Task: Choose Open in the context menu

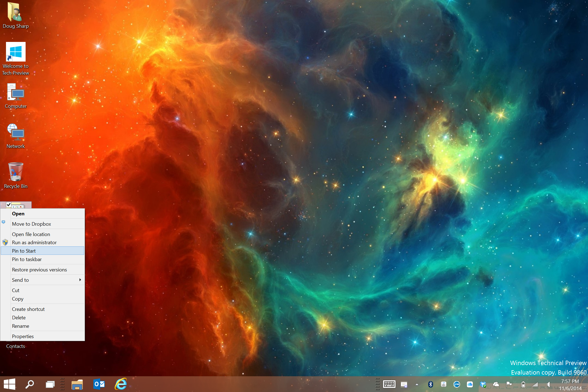Action: (x=43, y=214)
